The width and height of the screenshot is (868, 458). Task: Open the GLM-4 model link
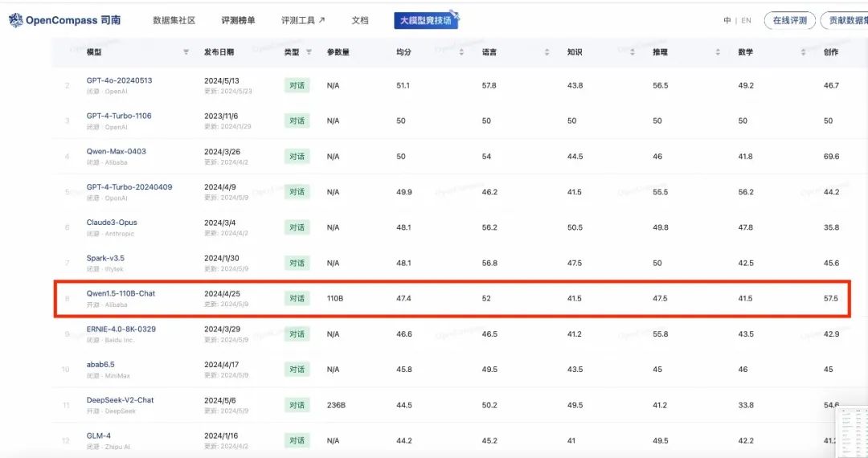pos(99,436)
